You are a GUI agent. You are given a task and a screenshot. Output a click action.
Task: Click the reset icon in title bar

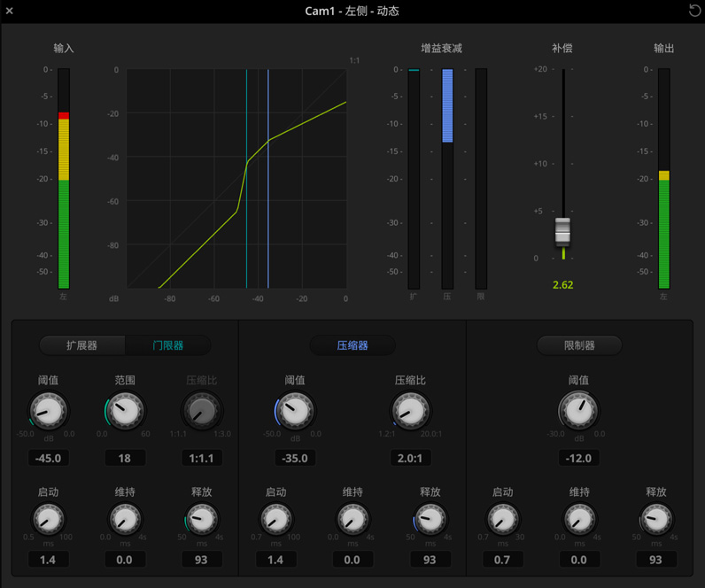(x=694, y=11)
